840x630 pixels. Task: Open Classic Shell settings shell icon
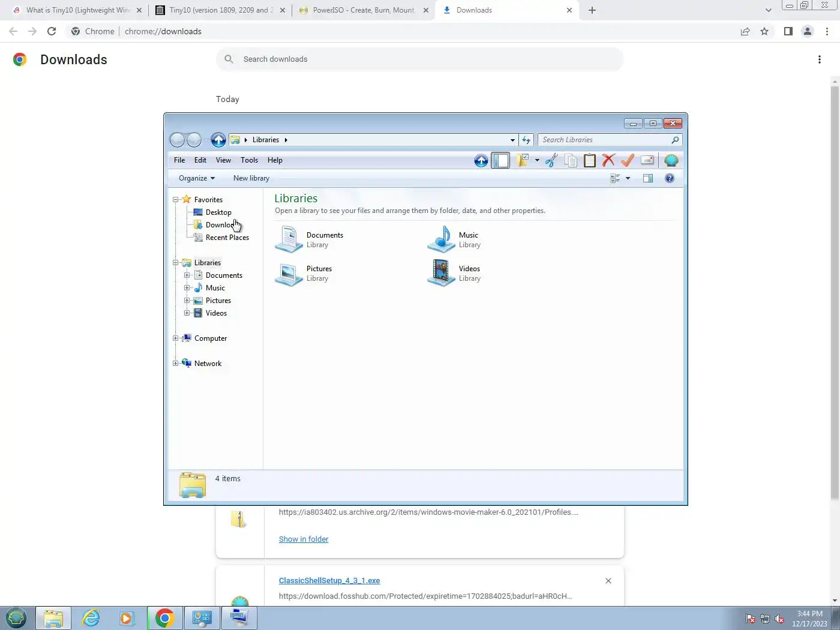[671, 160]
